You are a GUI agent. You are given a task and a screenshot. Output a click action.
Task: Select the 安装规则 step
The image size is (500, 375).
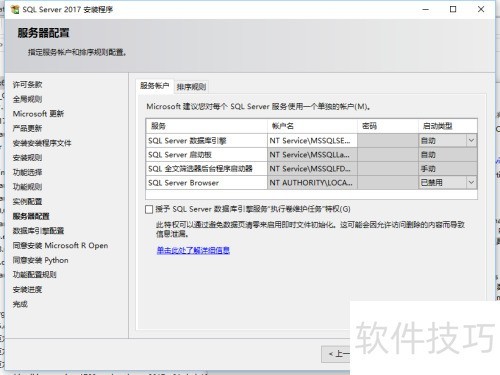(x=27, y=158)
